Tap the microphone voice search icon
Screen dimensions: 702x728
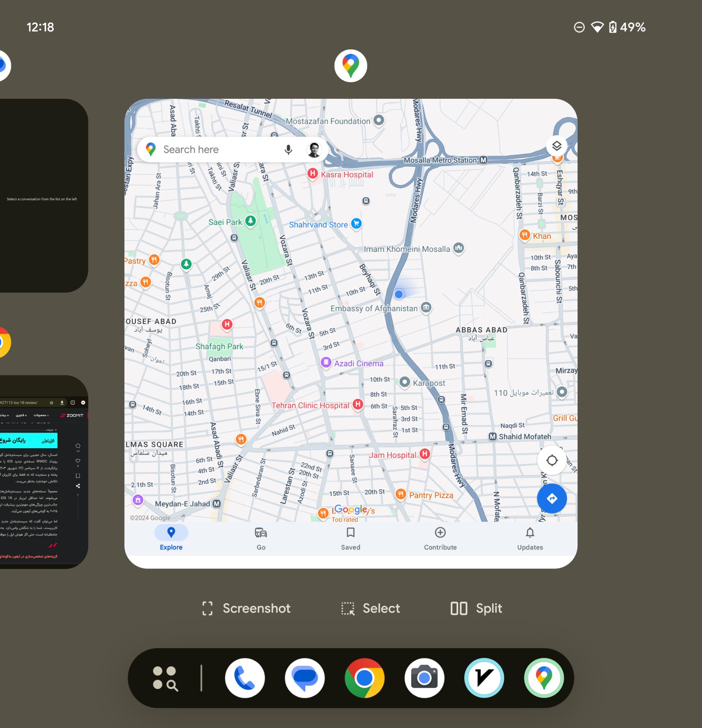[288, 150]
